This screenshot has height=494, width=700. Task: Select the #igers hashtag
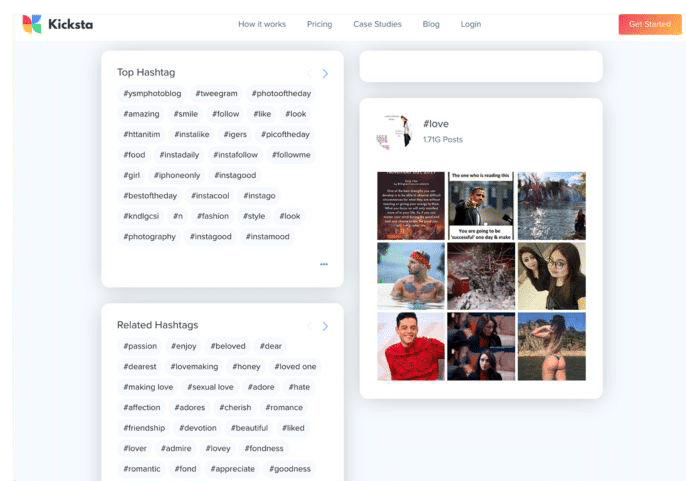pyautogui.click(x=235, y=134)
